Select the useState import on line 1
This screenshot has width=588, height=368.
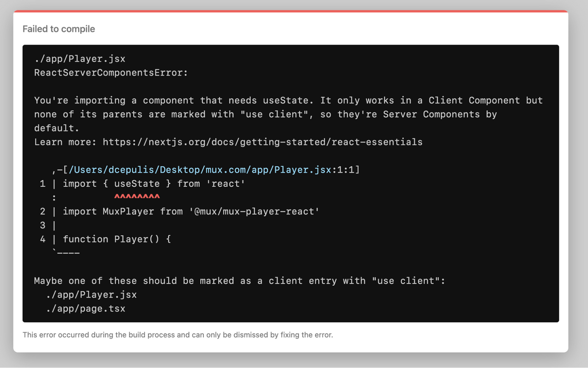coord(137,183)
